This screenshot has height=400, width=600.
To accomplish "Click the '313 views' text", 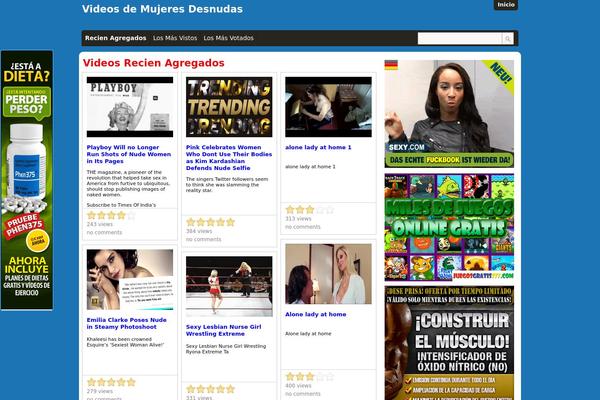I will [298, 219].
